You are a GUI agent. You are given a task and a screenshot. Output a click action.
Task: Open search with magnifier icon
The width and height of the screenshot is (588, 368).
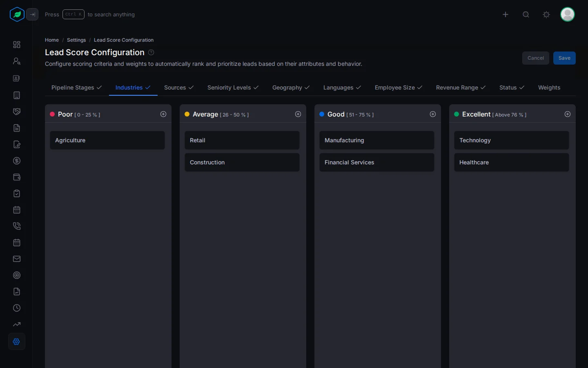(526, 14)
